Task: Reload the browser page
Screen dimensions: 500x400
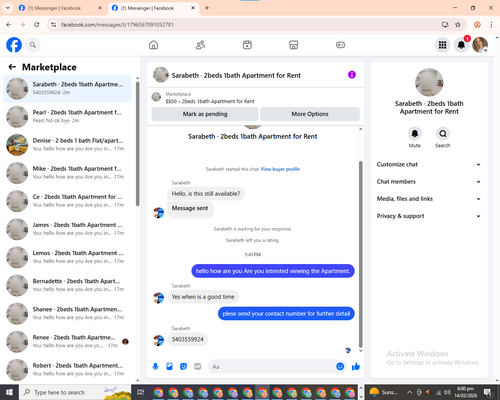Action: click(x=37, y=24)
